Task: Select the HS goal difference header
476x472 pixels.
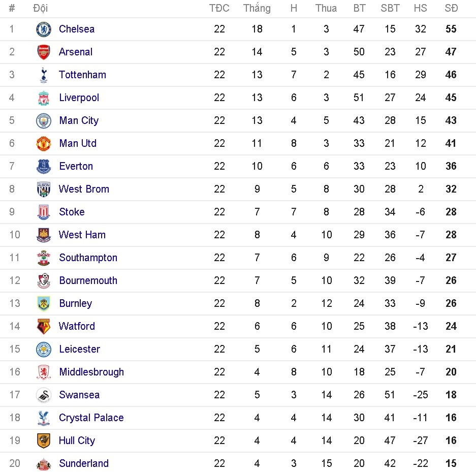Action: click(420, 8)
